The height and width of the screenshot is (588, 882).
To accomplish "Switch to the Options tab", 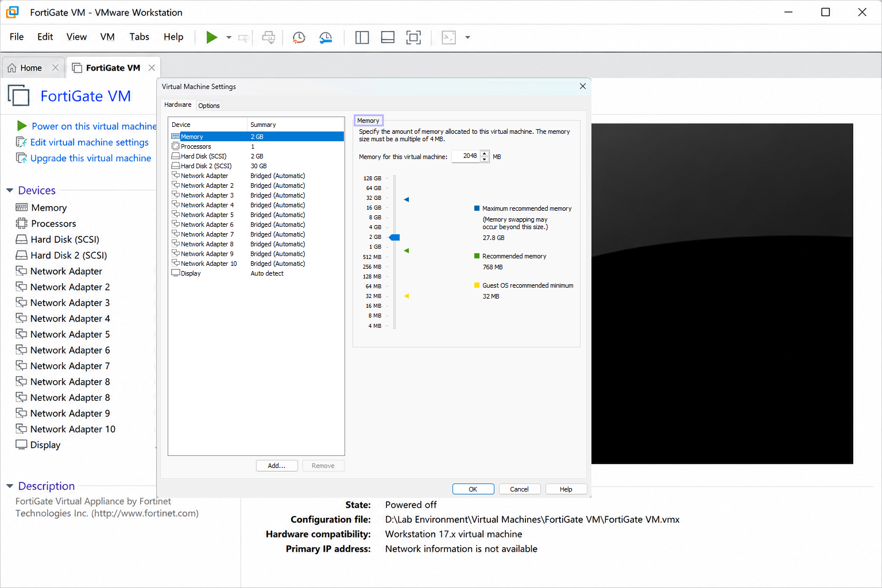I will click(x=209, y=106).
